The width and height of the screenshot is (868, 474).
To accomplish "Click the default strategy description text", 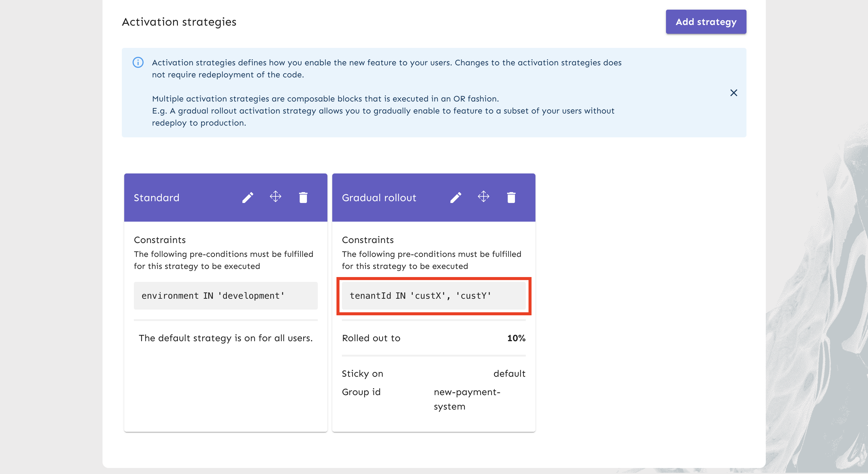I will (x=226, y=338).
